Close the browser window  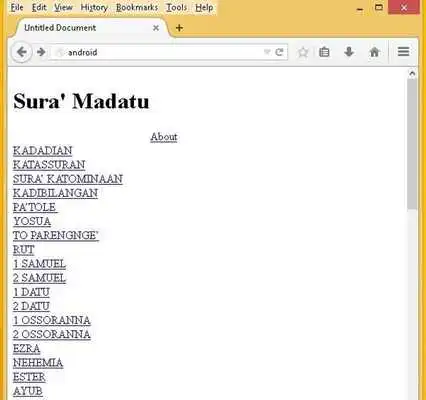pos(404,7)
